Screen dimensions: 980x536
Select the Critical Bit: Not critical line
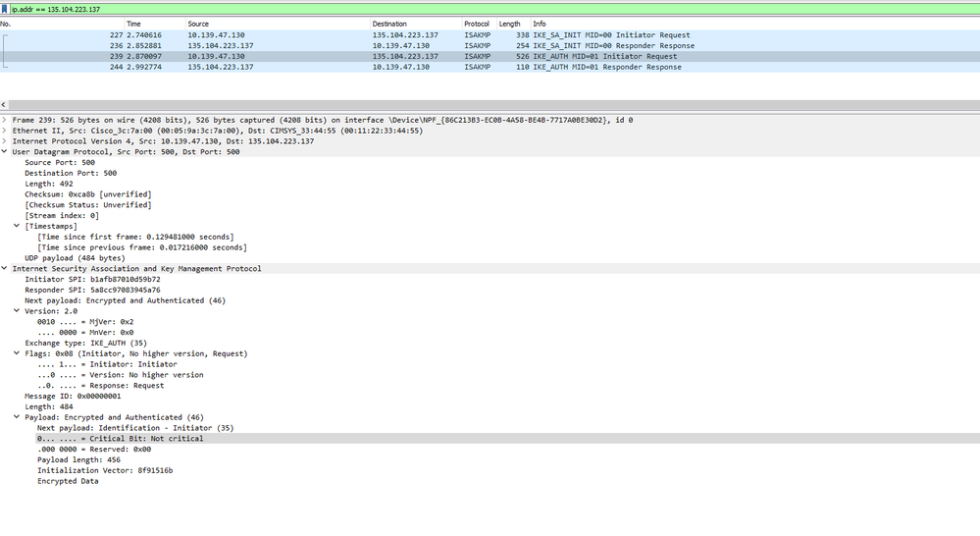point(120,439)
